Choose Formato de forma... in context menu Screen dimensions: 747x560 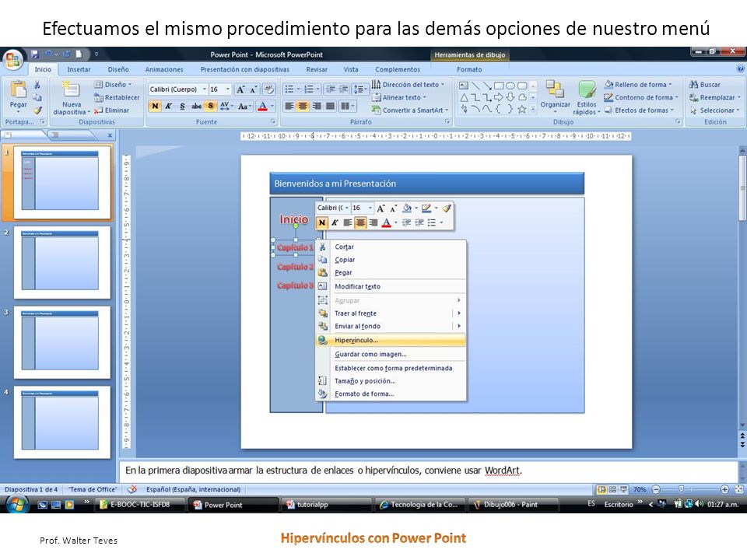[391, 394]
